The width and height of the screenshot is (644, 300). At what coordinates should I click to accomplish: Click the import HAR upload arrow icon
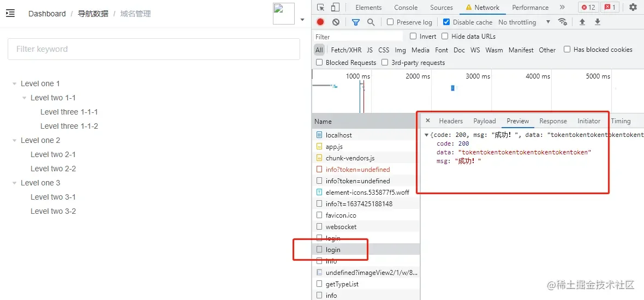click(582, 22)
